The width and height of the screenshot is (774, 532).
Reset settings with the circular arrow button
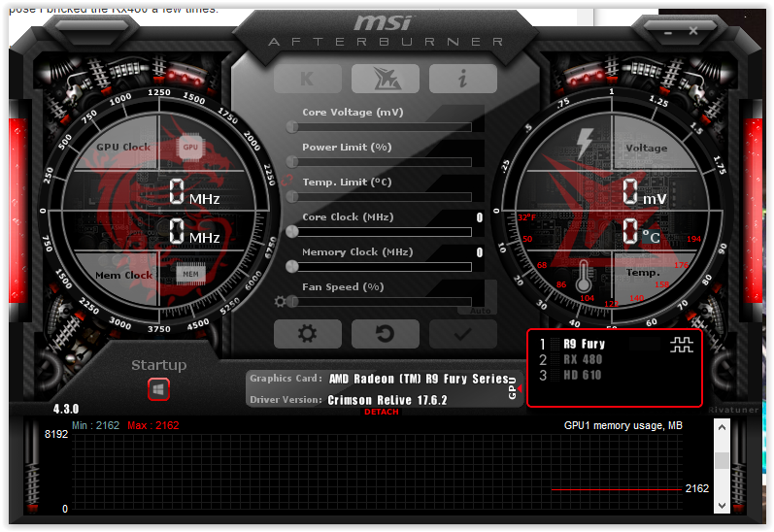[385, 334]
